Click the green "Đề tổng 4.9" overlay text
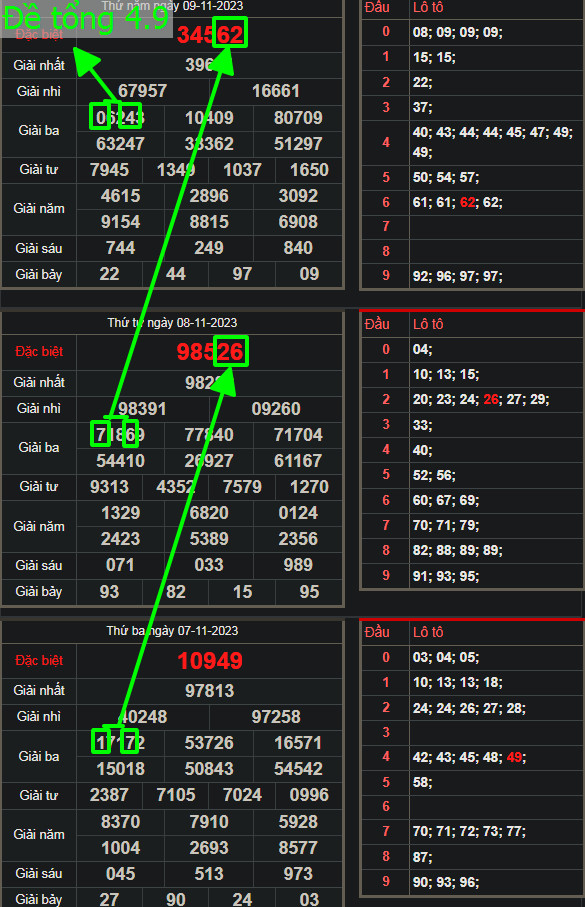The width and height of the screenshot is (585, 907). click(86, 18)
